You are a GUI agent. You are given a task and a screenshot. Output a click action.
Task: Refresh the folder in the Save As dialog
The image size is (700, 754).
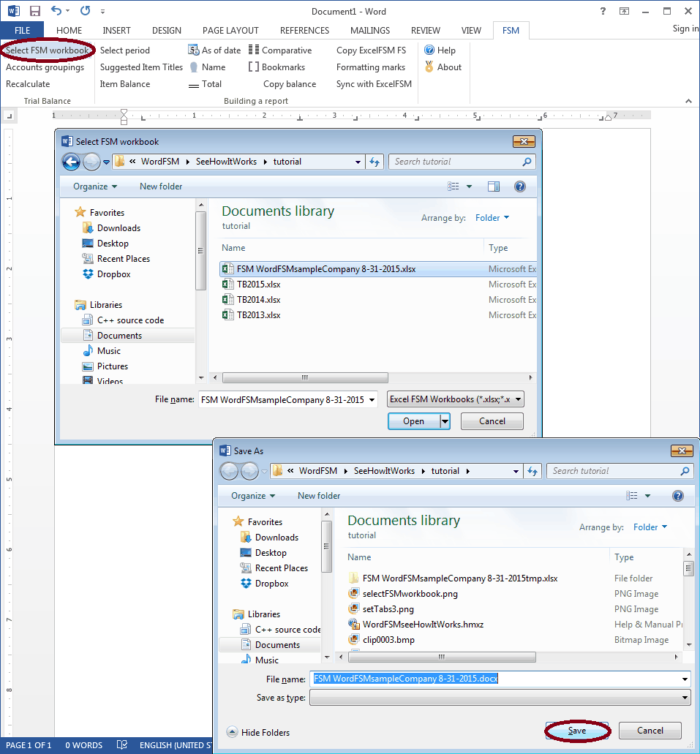click(x=532, y=471)
